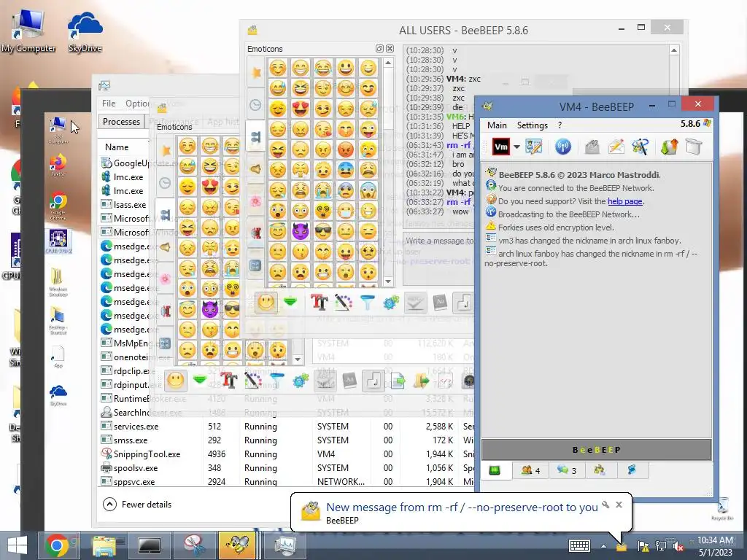Select the Processes tab in Task Manager
This screenshot has width=747, height=560.
121,122
